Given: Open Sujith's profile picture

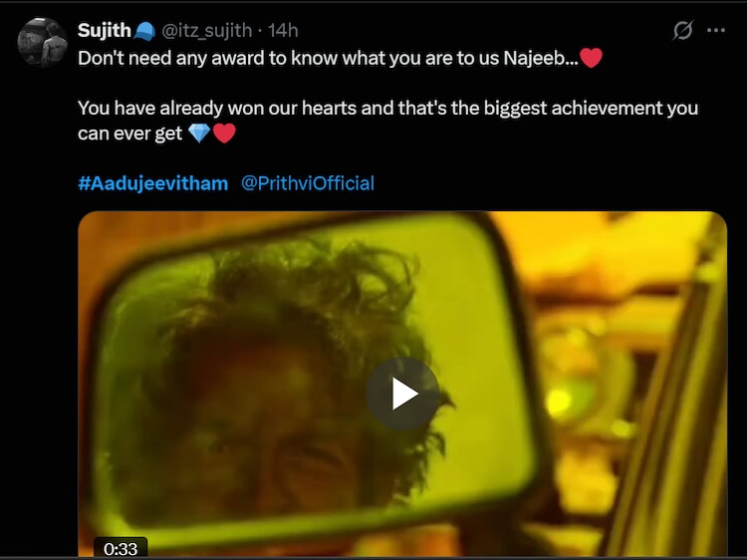Looking at the screenshot, I should 42,42.
